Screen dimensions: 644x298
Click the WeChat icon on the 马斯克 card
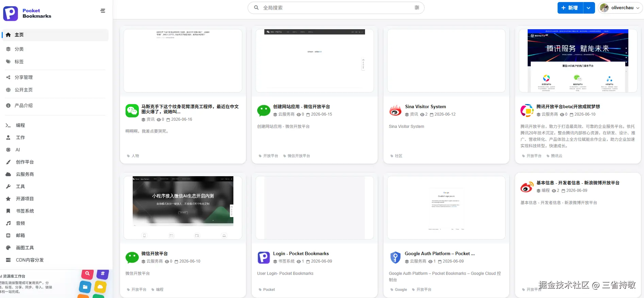pos(132,111)
